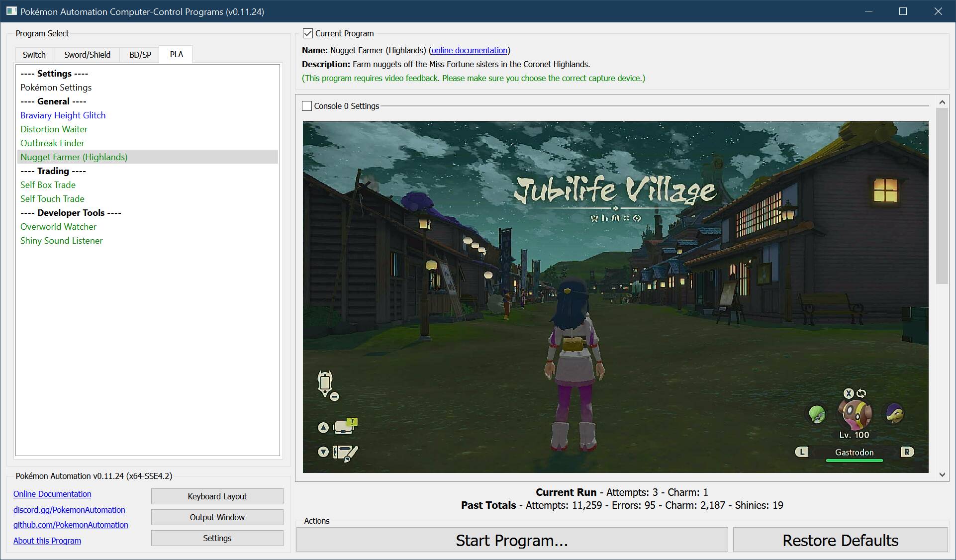Click the Arc Phone icon in game view
This screenshot has width=956, height=560.
[325, 383]
